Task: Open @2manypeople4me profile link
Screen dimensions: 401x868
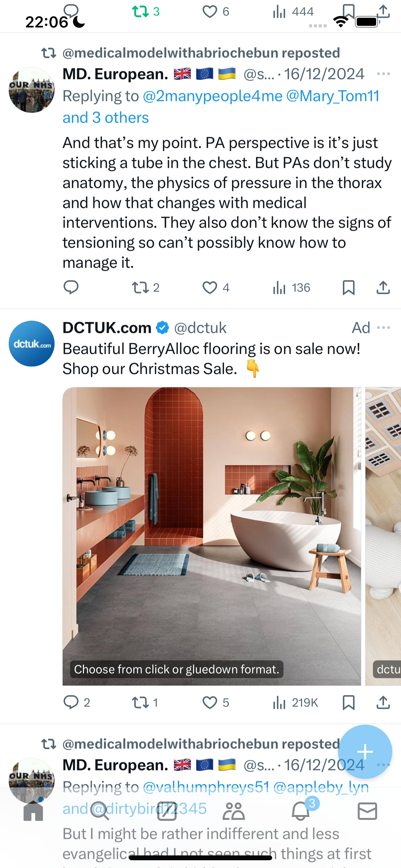Action: tap(213, 96)
